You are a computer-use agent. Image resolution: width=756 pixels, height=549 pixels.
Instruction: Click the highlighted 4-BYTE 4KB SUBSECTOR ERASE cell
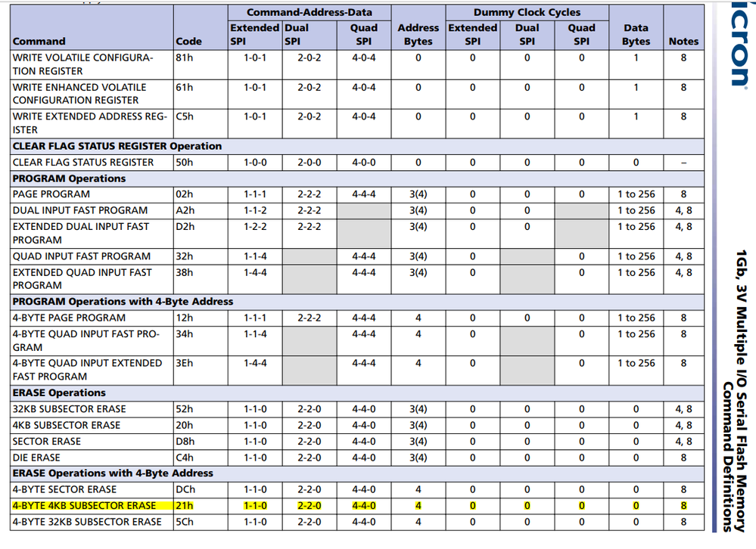tap(92, 506)
